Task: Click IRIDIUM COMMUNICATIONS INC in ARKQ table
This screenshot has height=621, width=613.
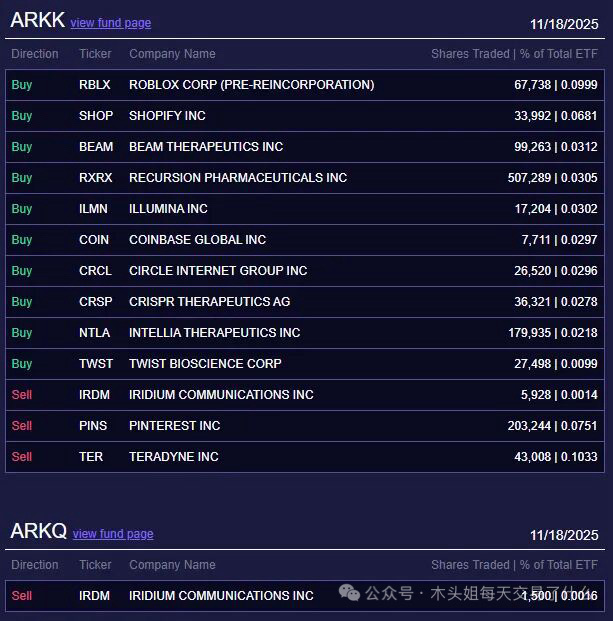Action: click(221, 596)
